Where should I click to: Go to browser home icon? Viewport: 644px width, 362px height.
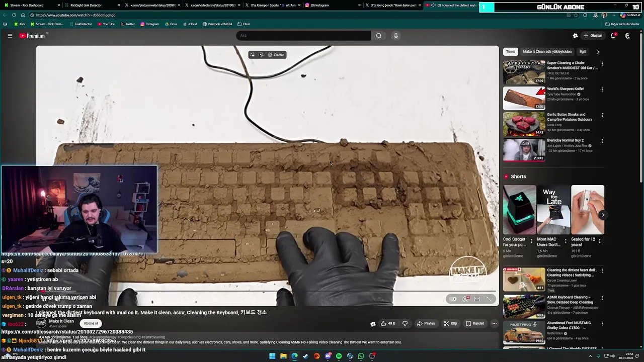[23, 15]
